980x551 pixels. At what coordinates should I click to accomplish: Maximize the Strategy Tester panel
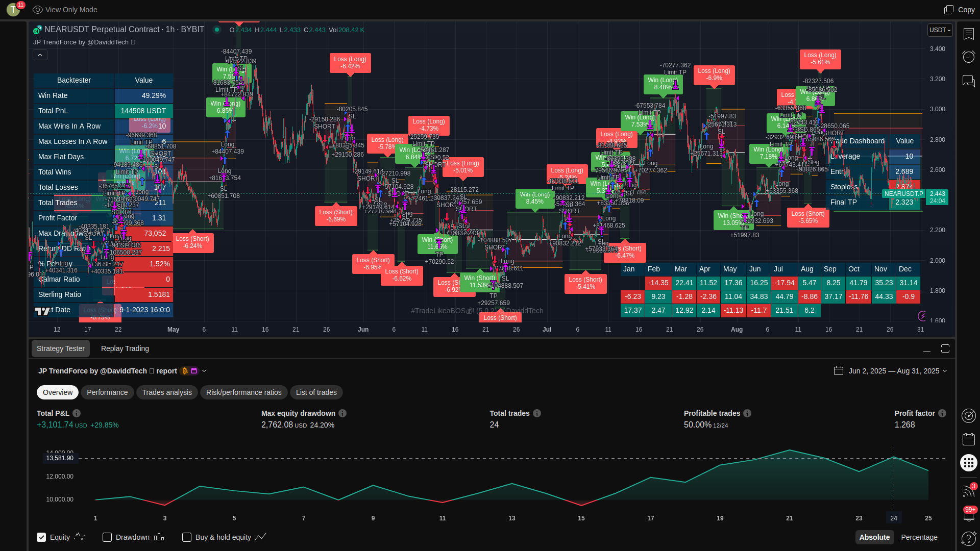pyautogui.click(x=945, y=348)
